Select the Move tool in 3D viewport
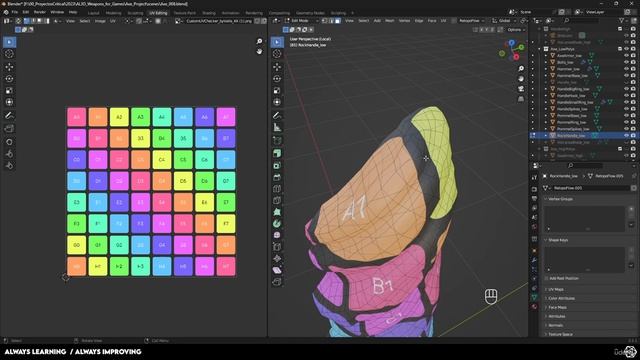640x360 pixels. (x=277, y=67)
